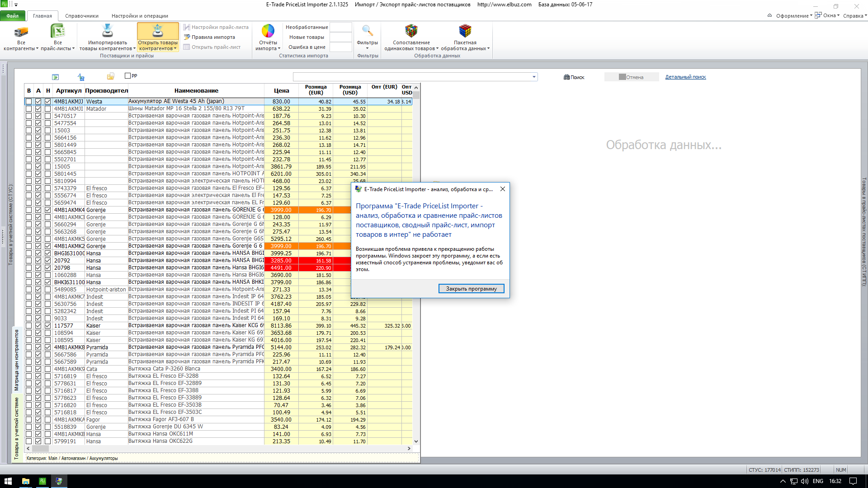Click the binoculars search icon
The width and height of the screenshot is (868, 488).
[566, 77]
